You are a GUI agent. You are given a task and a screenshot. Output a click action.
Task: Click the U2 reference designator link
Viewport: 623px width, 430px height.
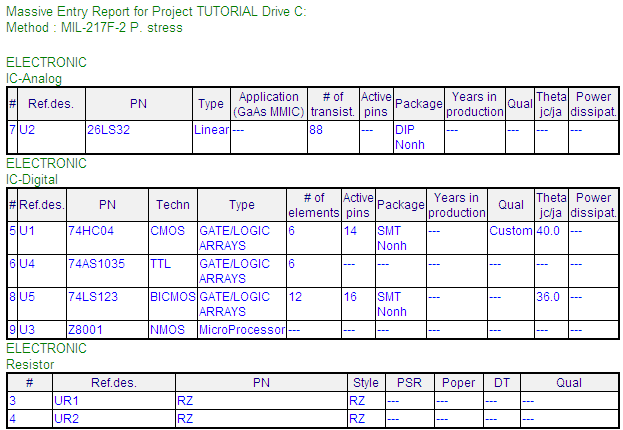(28, 129)
